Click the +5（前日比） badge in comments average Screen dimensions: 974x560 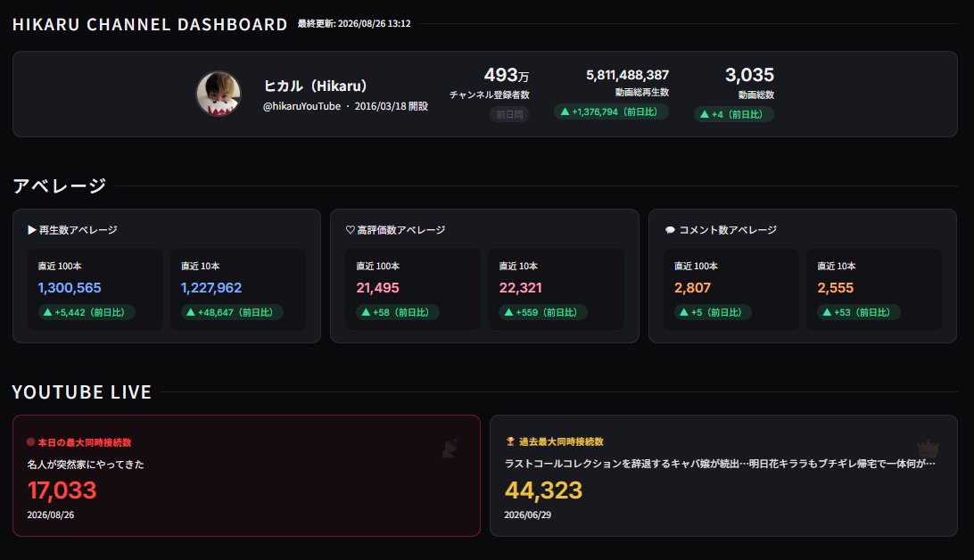click(x=713, y=312)
